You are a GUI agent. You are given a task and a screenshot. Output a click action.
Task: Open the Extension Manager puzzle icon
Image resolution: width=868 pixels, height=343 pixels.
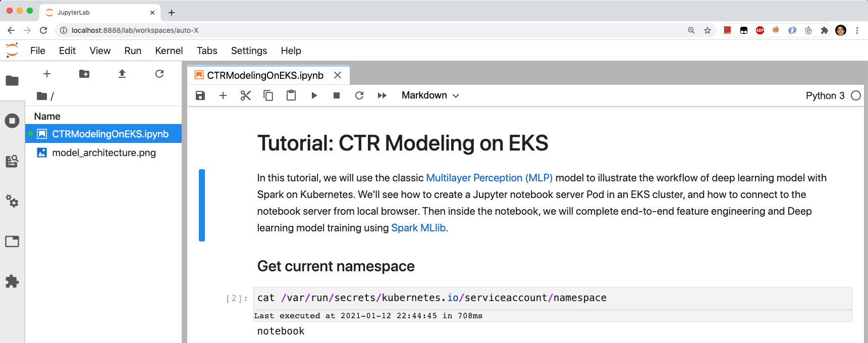point(12,281)
